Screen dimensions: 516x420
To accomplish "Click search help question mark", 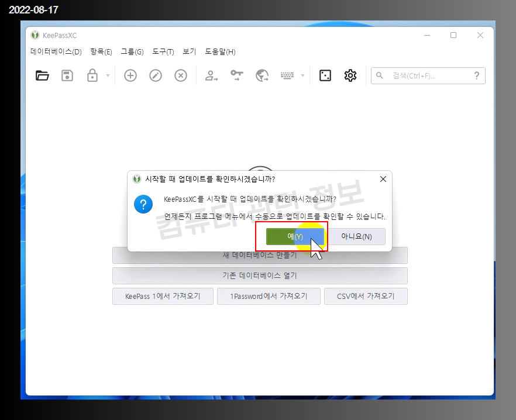I will [476, 75].
